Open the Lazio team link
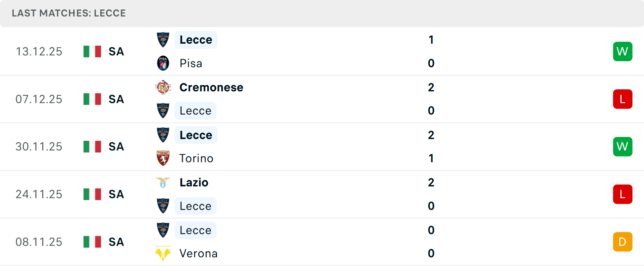 [x=194, y=182]
